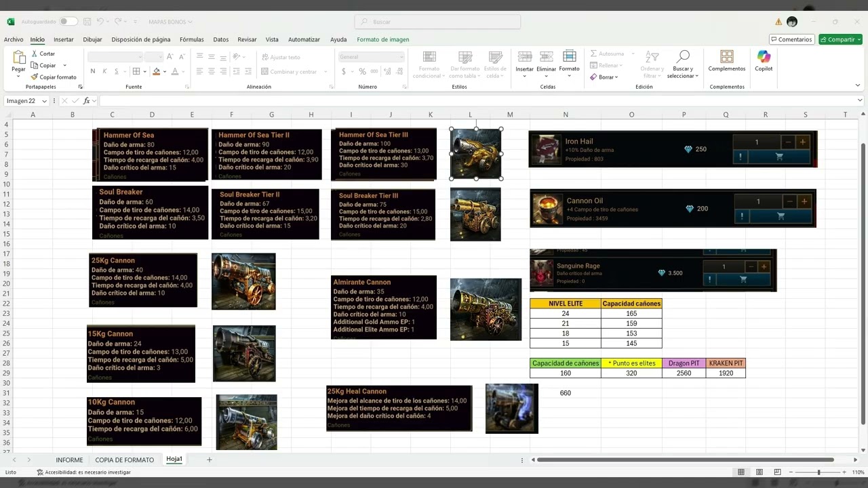Viewport: 868px width, 488px height.
Task: Apply percent style formatting
Action: pos(363,71)
